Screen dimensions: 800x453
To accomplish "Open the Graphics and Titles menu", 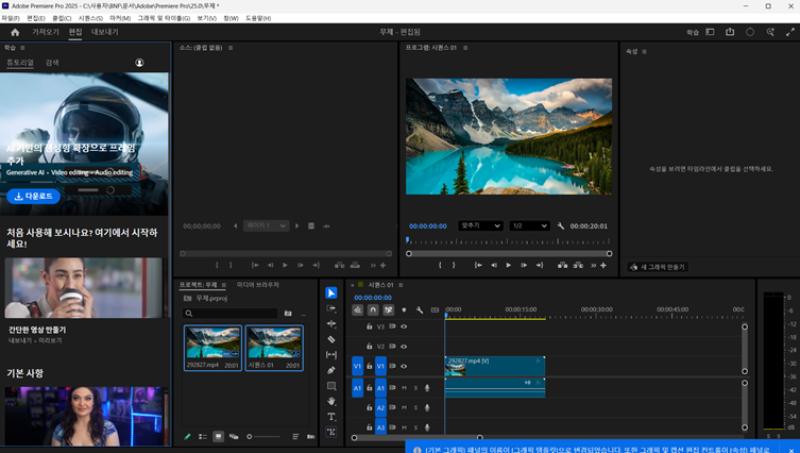I will [164, 18].
